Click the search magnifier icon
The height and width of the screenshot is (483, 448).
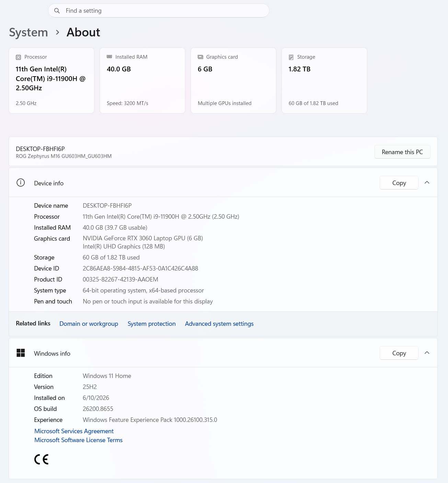pos(57,11)
